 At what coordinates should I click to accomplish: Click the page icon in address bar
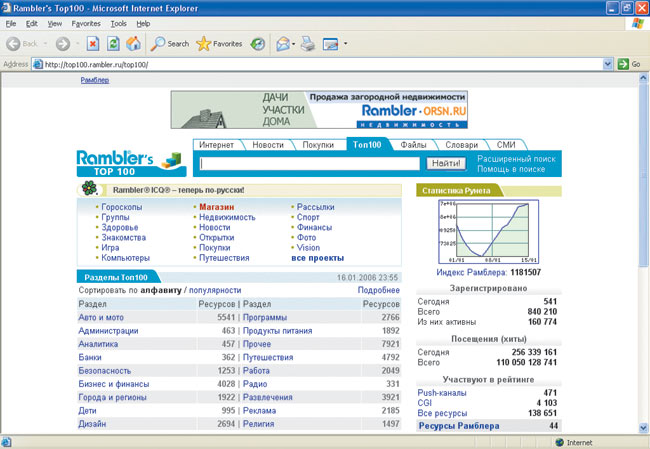pos(38,64)
